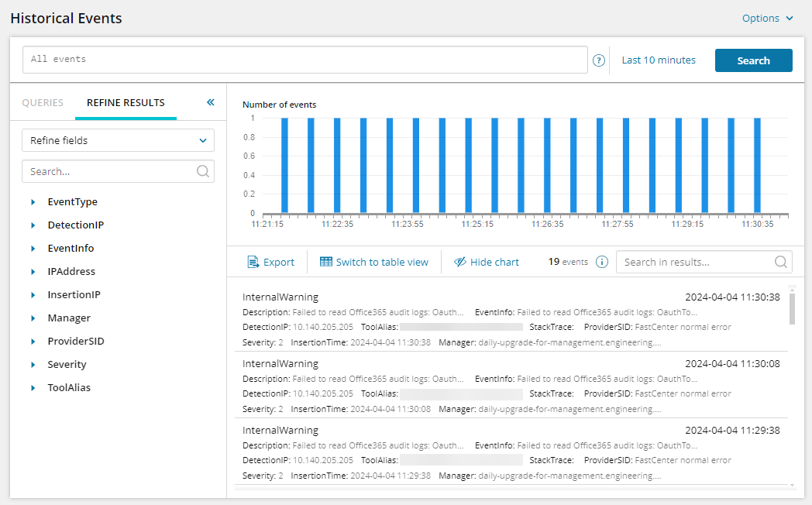Click the Search button
The height and width of the screenshot is (505, 812).
pyautogui.click(x=753, y=60)
